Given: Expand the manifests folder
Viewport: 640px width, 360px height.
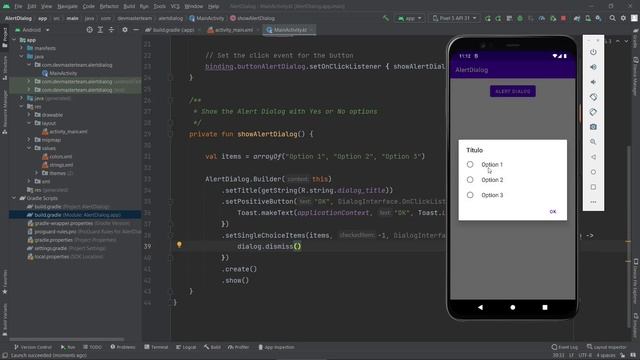Looking at the screenshot, I should [x=22, y=48].
